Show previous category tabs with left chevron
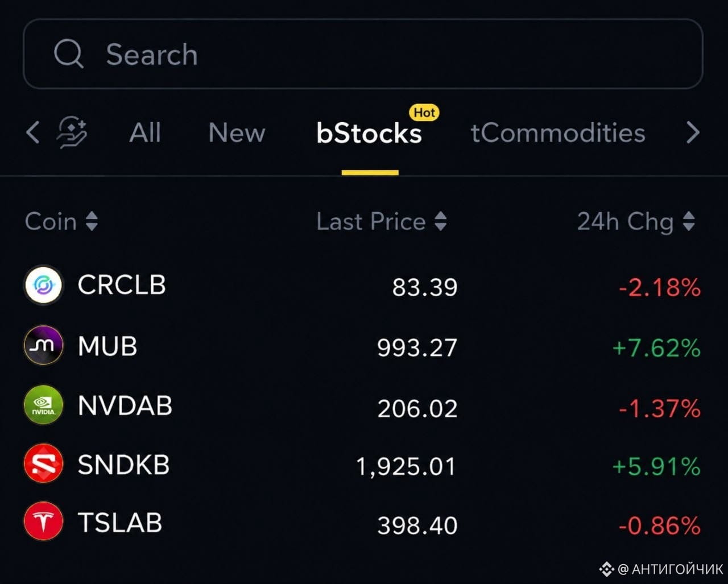 pos(33,132)
